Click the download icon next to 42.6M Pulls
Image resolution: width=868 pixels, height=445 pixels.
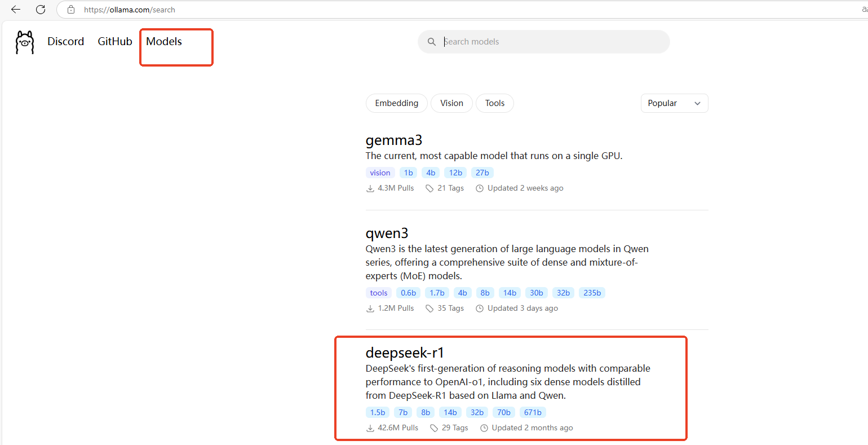pyautogui.click(x=370, y=428)
